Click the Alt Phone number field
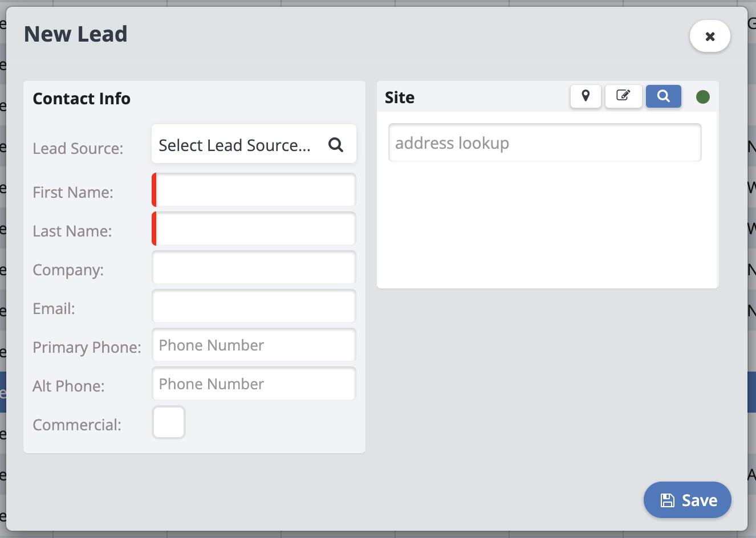 click(254, 384)
